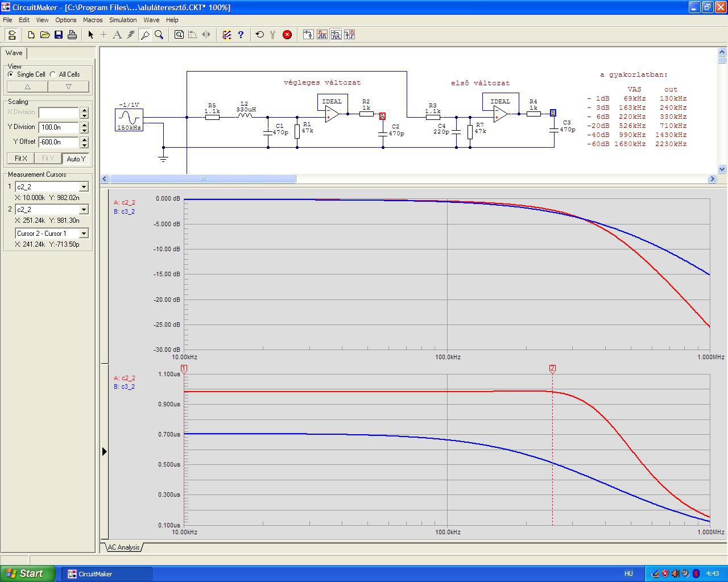Viewport: 728px width, 582px height.
Task: Open a circuit file with folder icon
Action: point(45,35)
